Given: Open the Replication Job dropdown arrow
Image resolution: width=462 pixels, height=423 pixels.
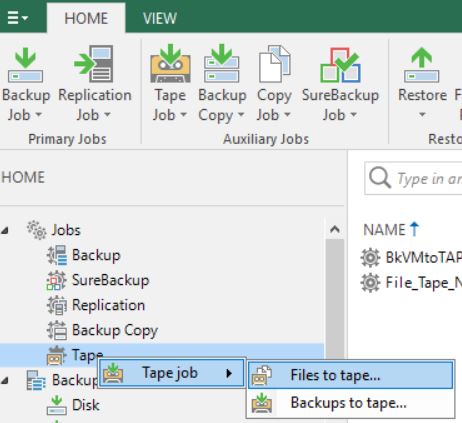Looking at the screenshot, I should pyautogui.click(x=107, y=115).
